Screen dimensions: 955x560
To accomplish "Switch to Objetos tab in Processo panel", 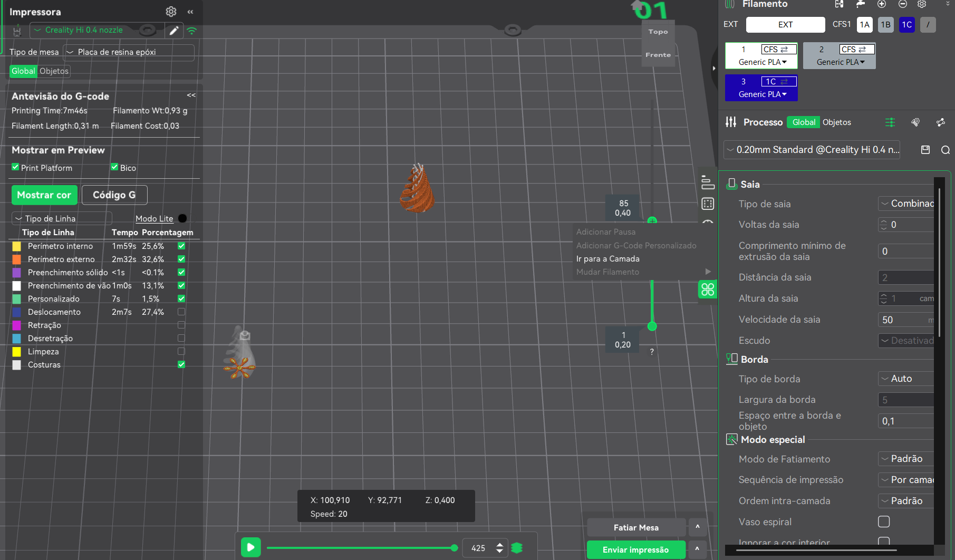I will pyautogui.click(x=836, y=122).
